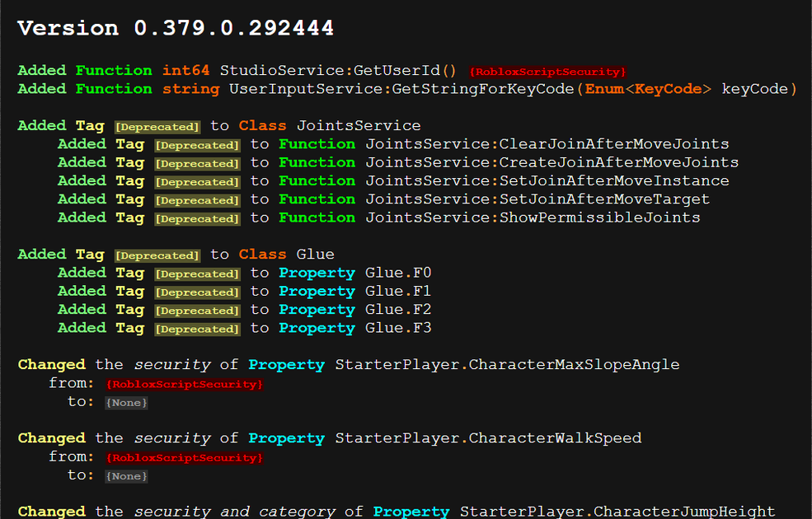This screenshot has width=812, height=519.
Task: Click None tag under CharacterMaxSlopeAngle
Action: click(126, 403)
